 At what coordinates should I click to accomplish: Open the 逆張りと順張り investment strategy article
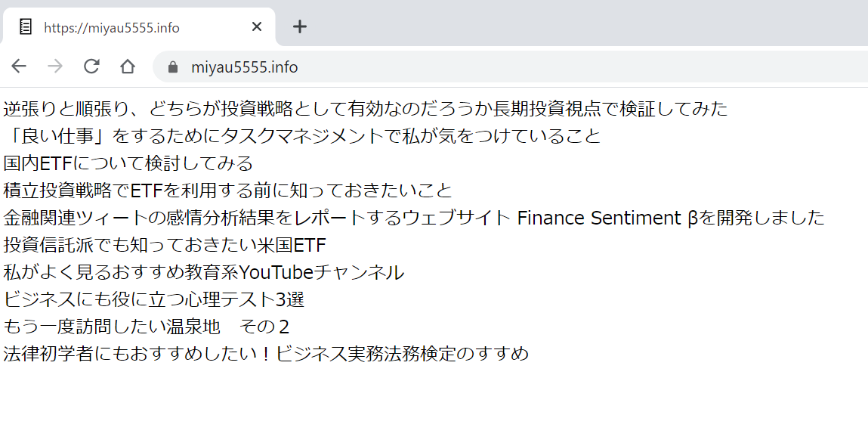point(366,109)
